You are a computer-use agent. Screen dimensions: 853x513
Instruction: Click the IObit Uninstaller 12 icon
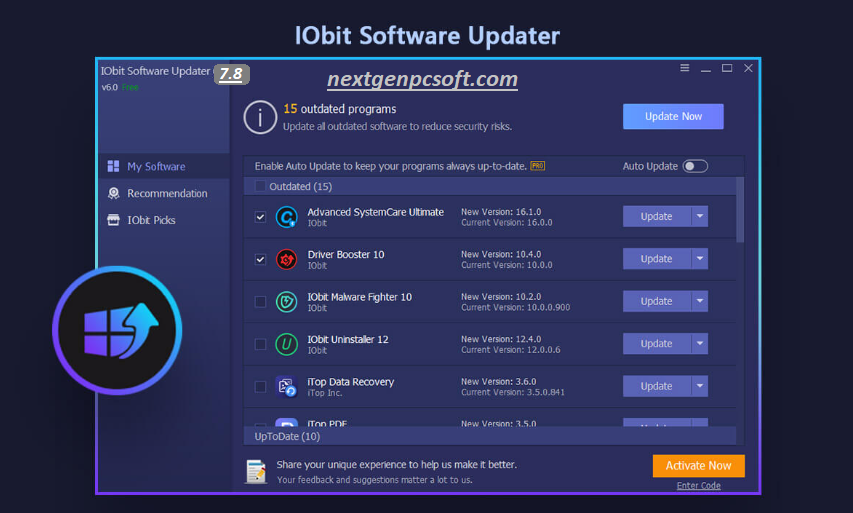point(286,344)
